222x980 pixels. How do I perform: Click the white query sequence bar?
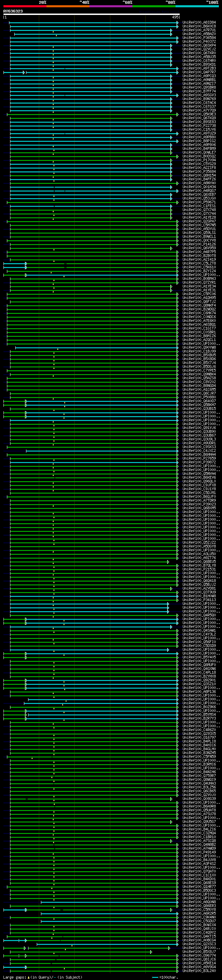click(91, 14)
